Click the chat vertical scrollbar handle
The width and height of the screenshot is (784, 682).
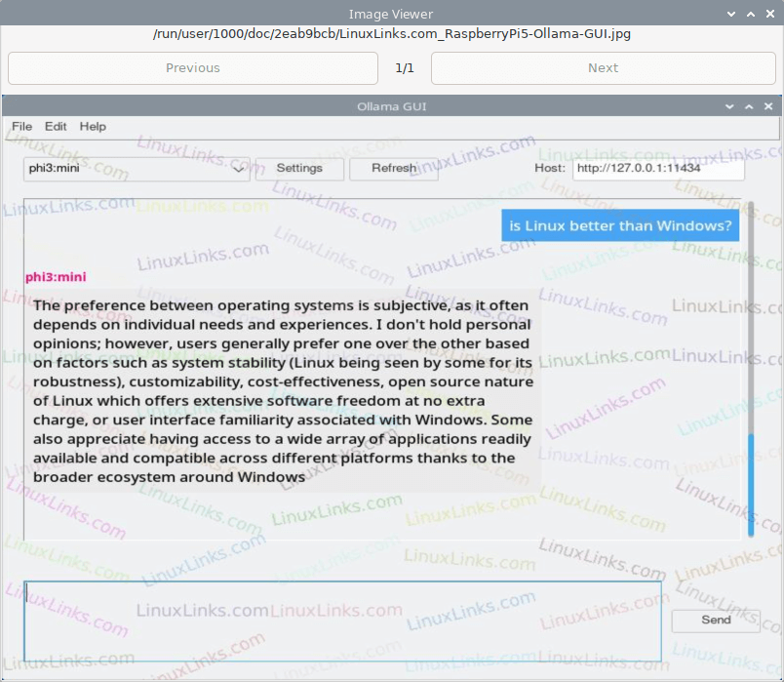click(x=751, y=484)
